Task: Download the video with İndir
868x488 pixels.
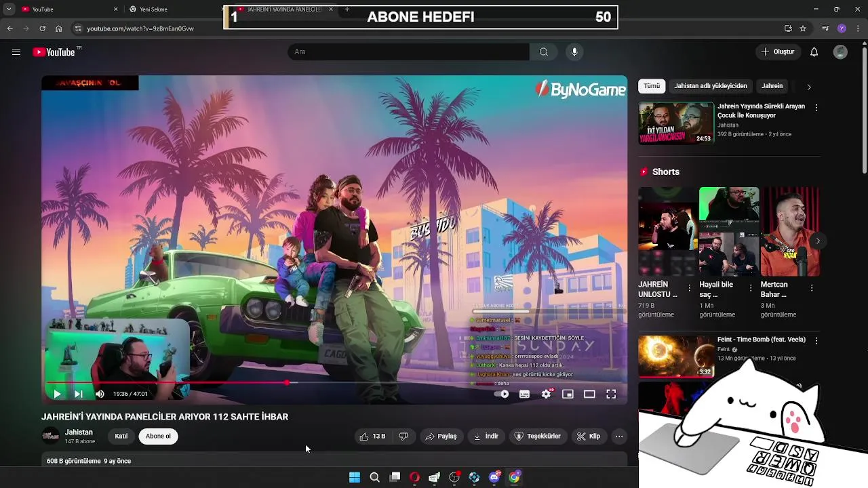Action: tap(486, 436)
